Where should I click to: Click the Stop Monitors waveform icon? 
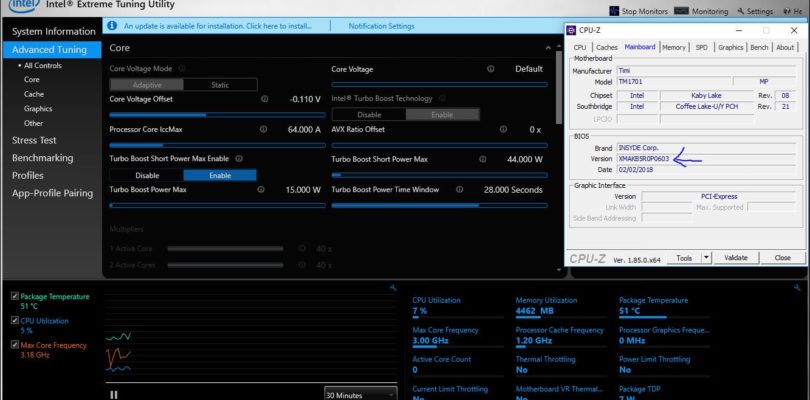(614, 11)
